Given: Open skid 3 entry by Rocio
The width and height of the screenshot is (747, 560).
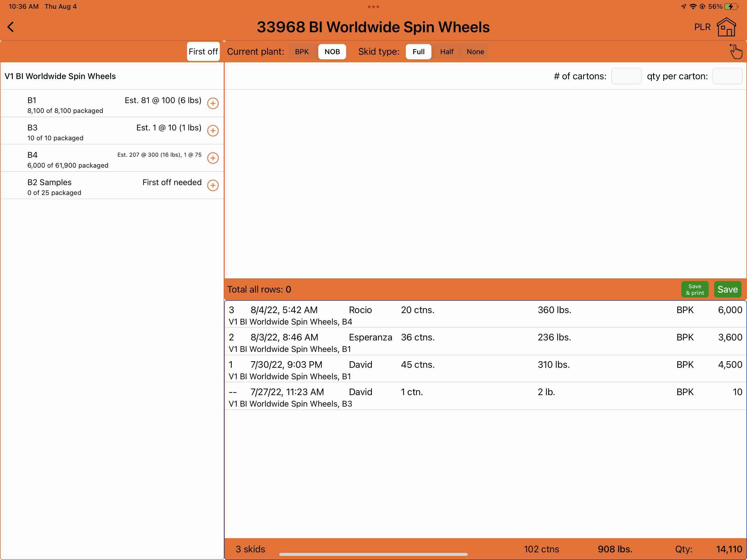Looking at the screenshot, I should 485,315.
